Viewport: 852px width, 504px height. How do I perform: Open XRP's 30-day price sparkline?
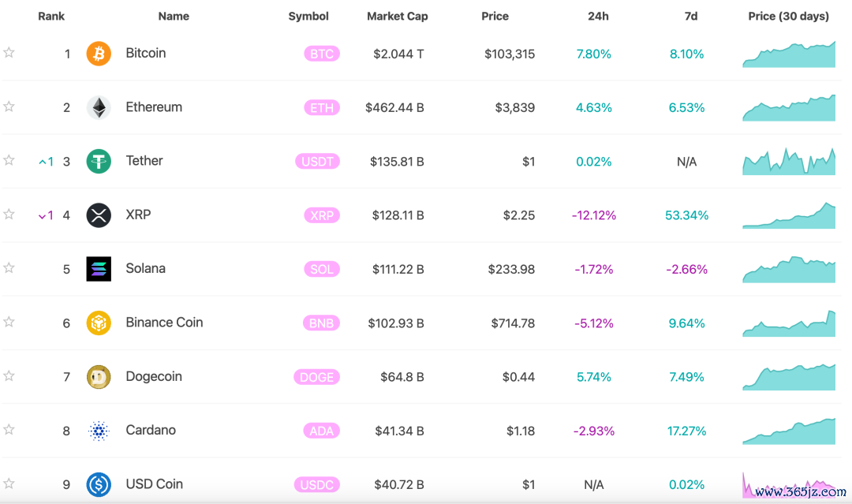click(x=789, y=215)
